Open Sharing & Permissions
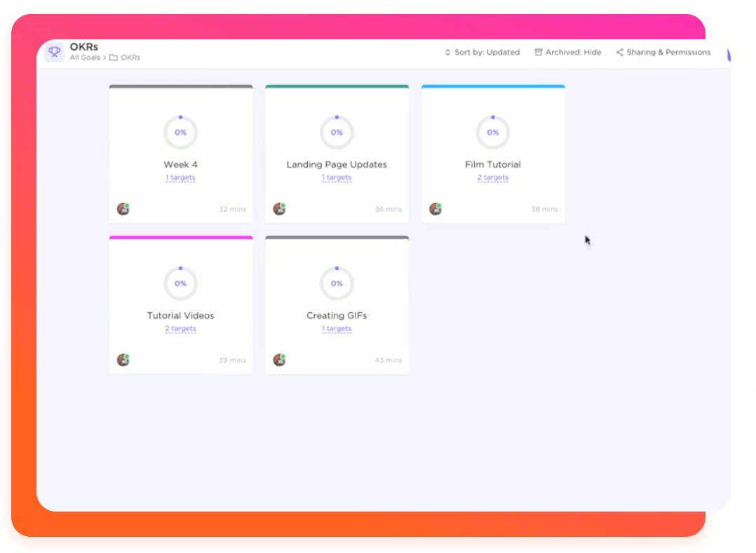 click(x=663, y=53)
